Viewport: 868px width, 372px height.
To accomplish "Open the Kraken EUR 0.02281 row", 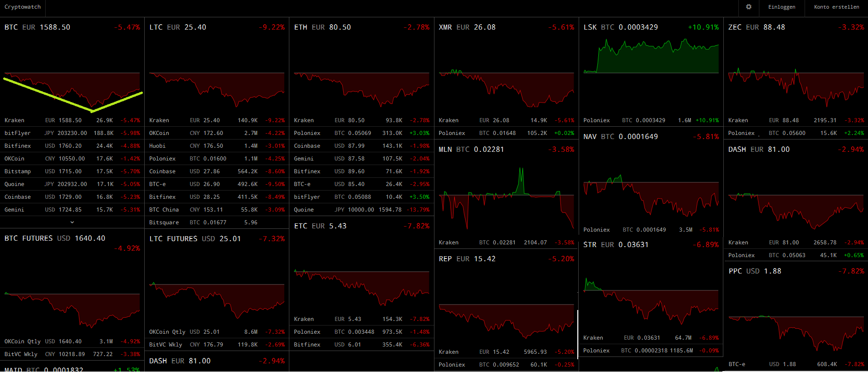I will pos(507,243).
